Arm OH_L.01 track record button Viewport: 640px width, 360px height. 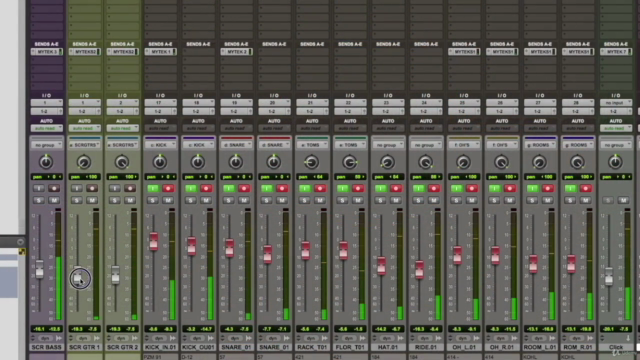tap(472, 188)
